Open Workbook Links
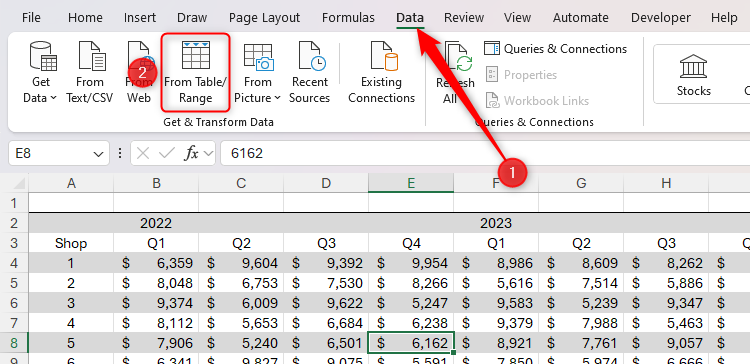 [537, 100]
